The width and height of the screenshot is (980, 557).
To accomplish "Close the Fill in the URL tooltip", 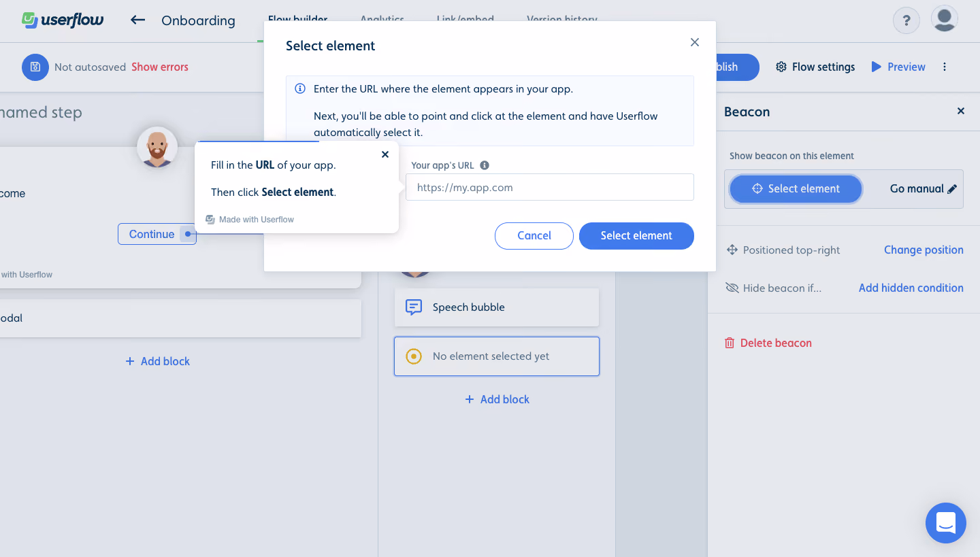I will (x=385, y=154).
